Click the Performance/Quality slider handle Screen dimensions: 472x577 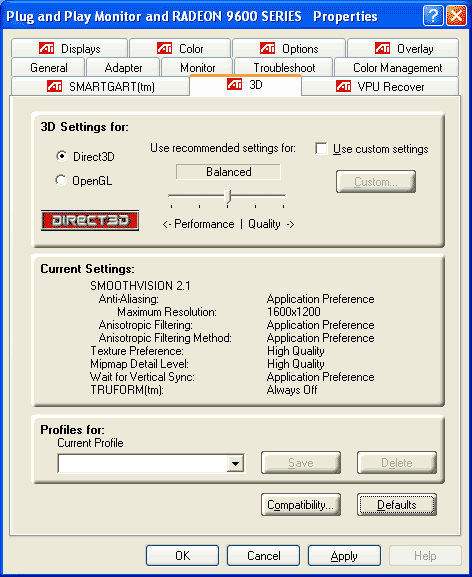pos(228,197)
